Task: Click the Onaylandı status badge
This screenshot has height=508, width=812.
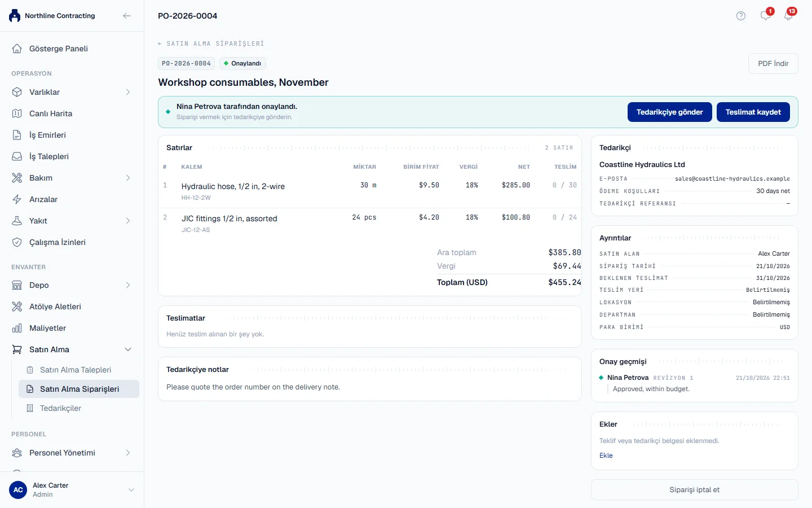Action: [x=242, y=63]
